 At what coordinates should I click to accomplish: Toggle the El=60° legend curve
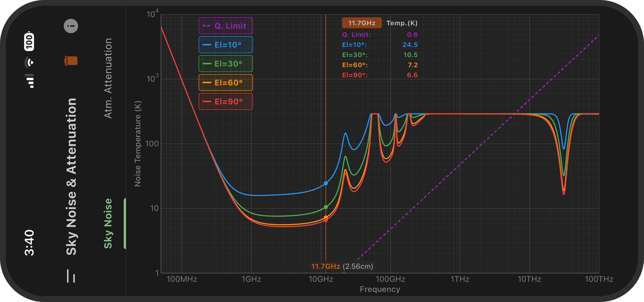226,83
